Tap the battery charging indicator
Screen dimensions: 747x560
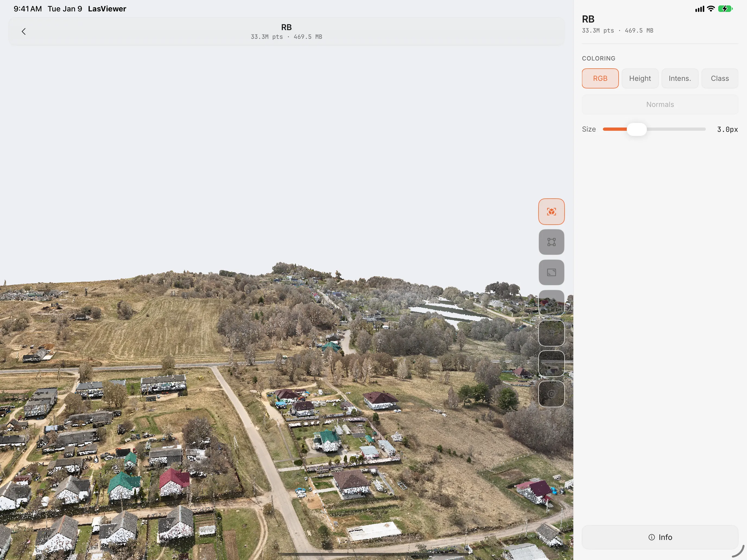[x=725, y=9]
